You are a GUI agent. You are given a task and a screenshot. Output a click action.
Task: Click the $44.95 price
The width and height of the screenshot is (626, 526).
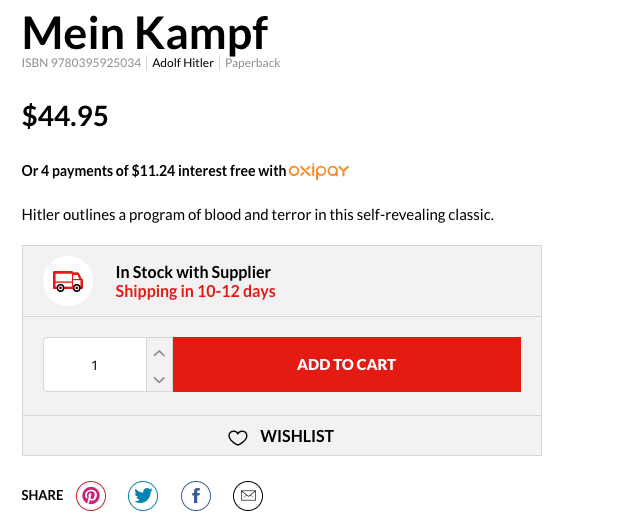[65, 116]
